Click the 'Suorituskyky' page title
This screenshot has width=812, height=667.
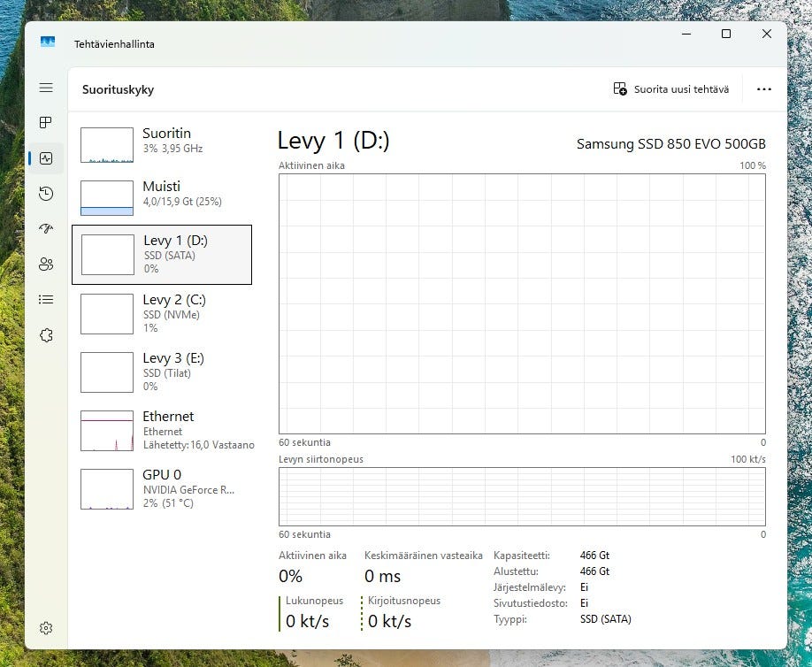pos(118,89)
